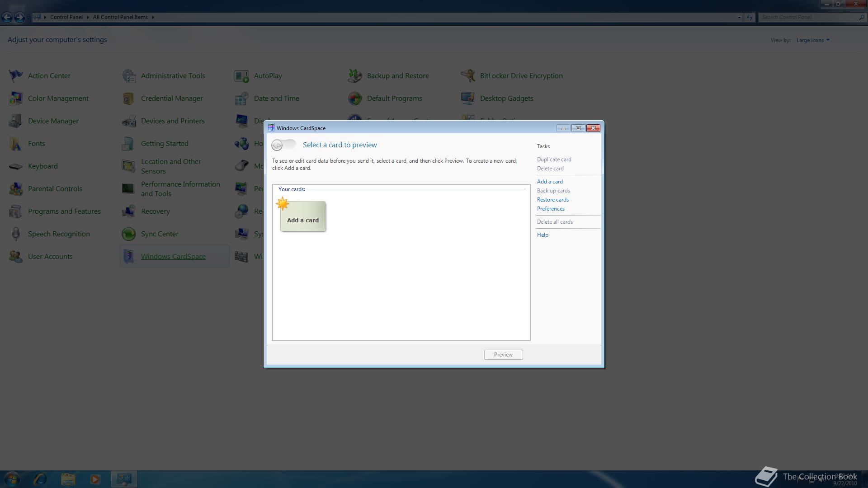868x488 pixels.
Task: Click the Control Panel taskbar button
Action: [124, 479]
